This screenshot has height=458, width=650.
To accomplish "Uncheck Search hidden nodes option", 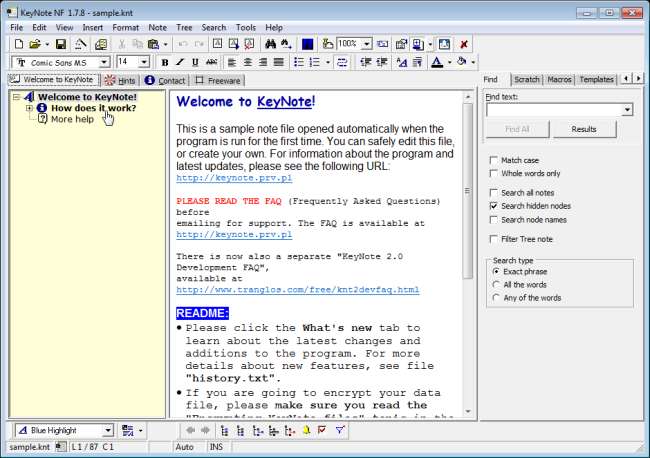I will click(x=495, y=205).
